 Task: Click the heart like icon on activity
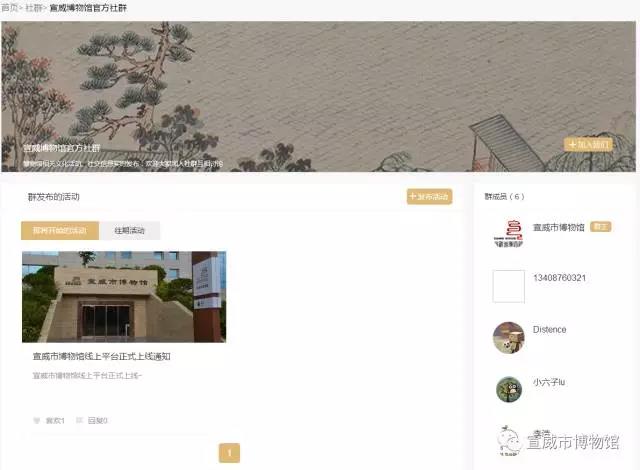36,420
